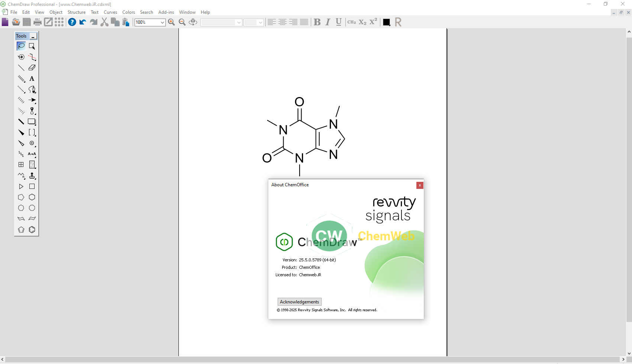Open the Add-ins menu
The height and width of the screenshot is (364, 632).
[x=166, y=12]
